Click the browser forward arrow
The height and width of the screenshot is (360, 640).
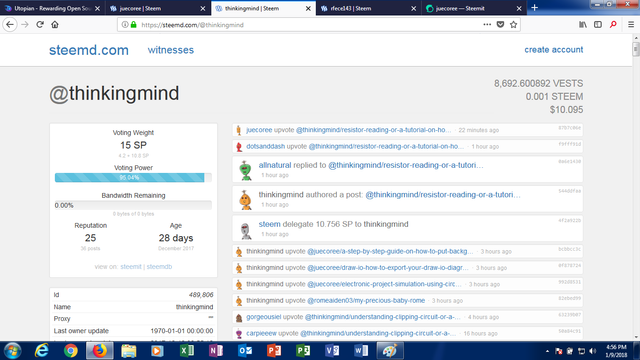click(x=25, y=24)
